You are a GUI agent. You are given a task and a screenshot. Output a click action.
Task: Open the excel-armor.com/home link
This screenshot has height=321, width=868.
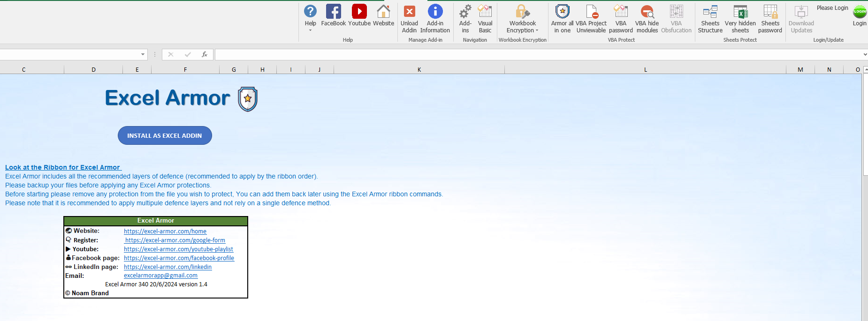(x=165, y=231)
